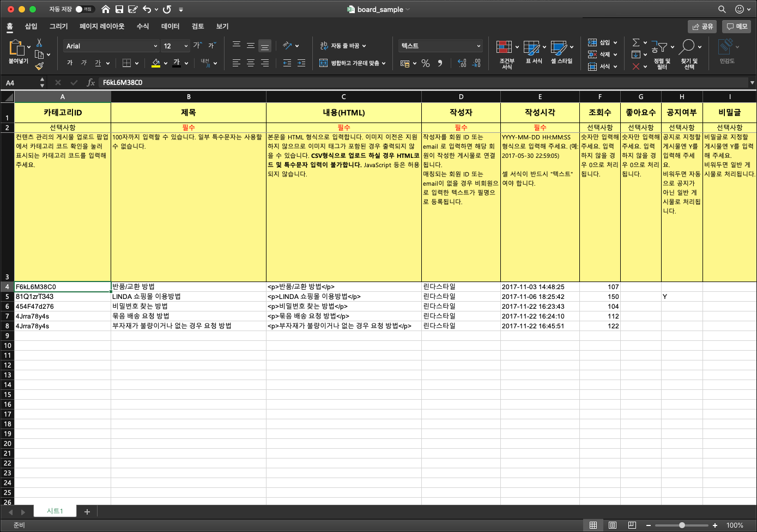Click the center align text icon

251,63
